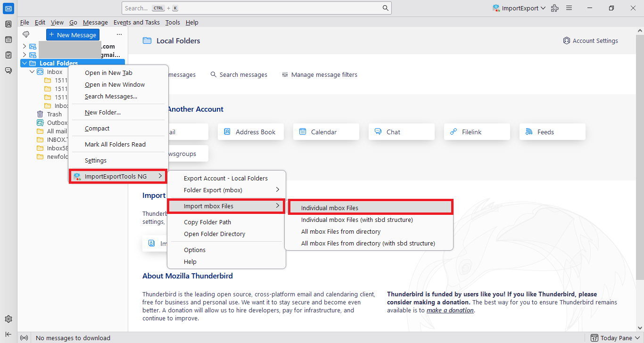Open the View menu
The width and height of the screenshot is (644, 343).
tap(57, 22)
